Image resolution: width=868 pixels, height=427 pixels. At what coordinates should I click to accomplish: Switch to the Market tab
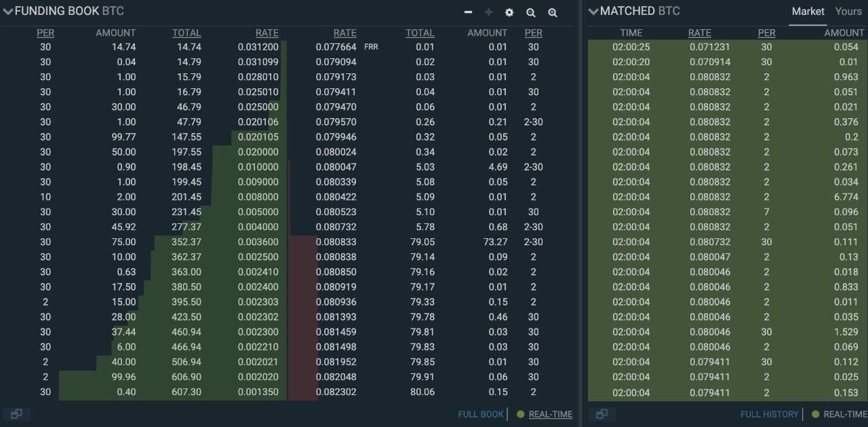808,12
